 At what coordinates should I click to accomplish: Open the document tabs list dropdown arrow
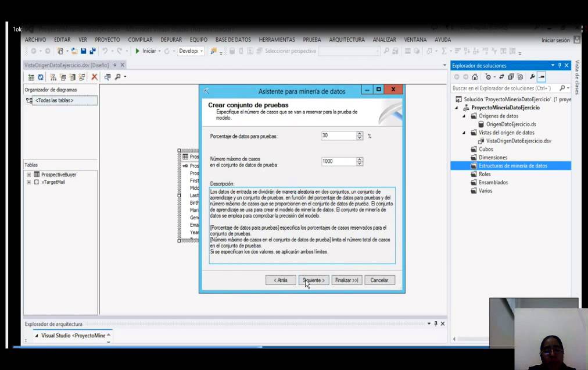(x=444, y=65)
